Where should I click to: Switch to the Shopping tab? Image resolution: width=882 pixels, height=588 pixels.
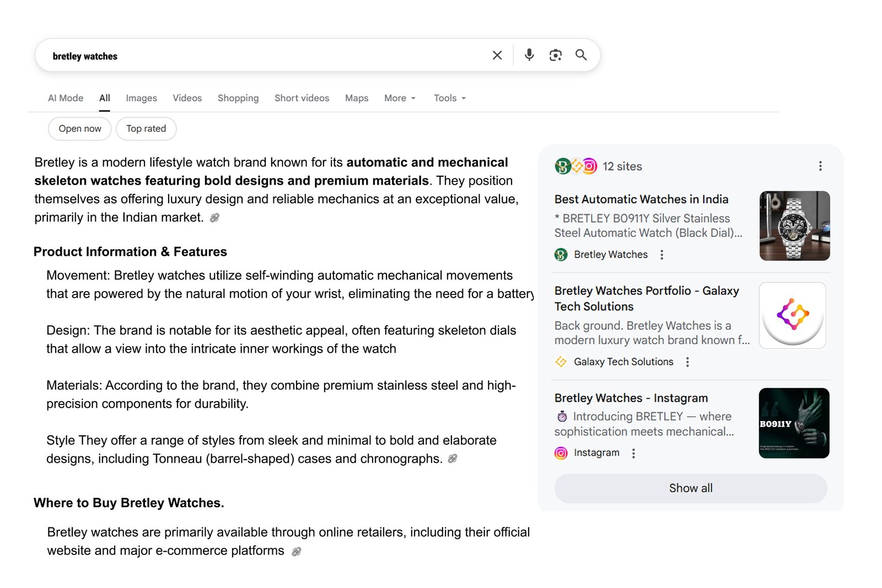(x=238, y=98)
